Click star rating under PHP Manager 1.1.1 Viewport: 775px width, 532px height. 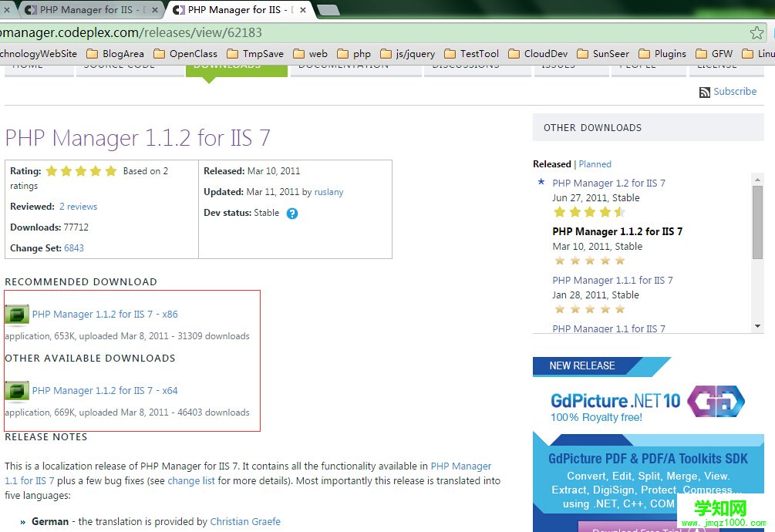point(590,310)
